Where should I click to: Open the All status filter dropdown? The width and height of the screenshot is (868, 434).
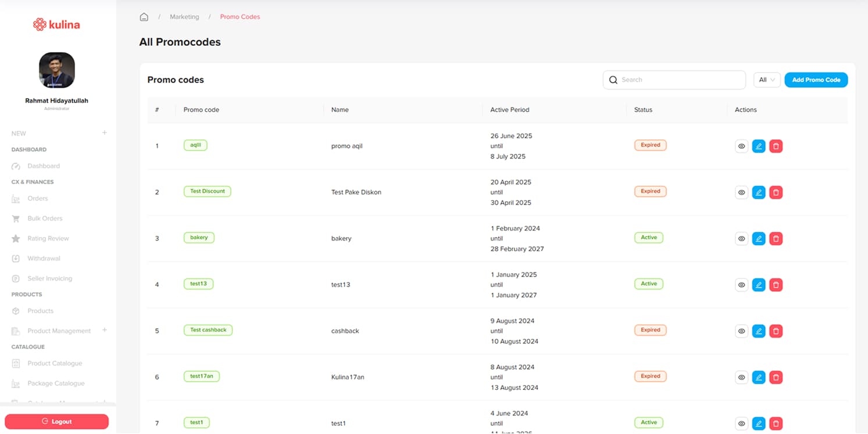click(x=767, y=80)
